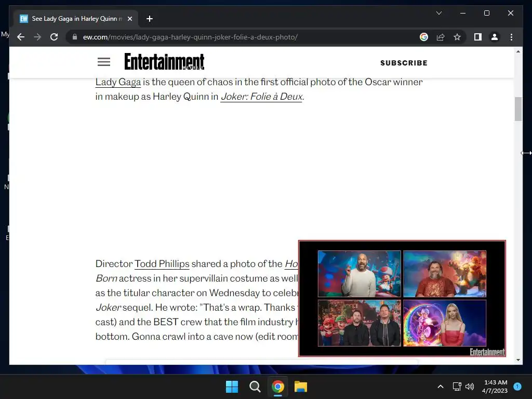Open the Todd Phillips link
532x399 pixels.
click(x=162, y=264)
